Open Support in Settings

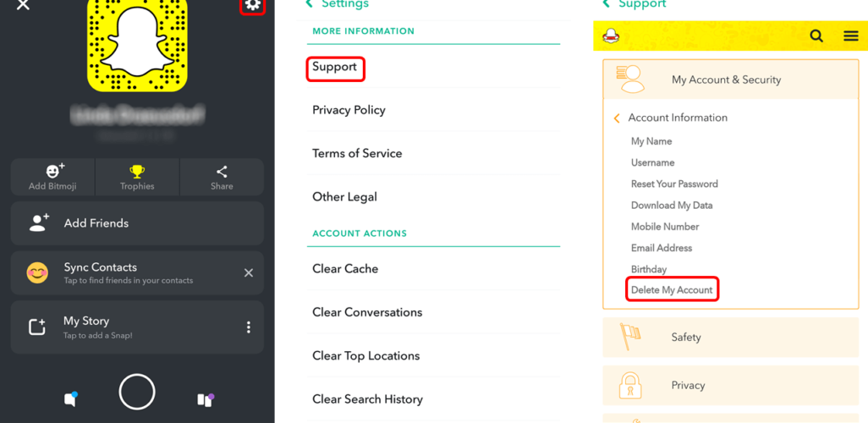pos(335,68)
